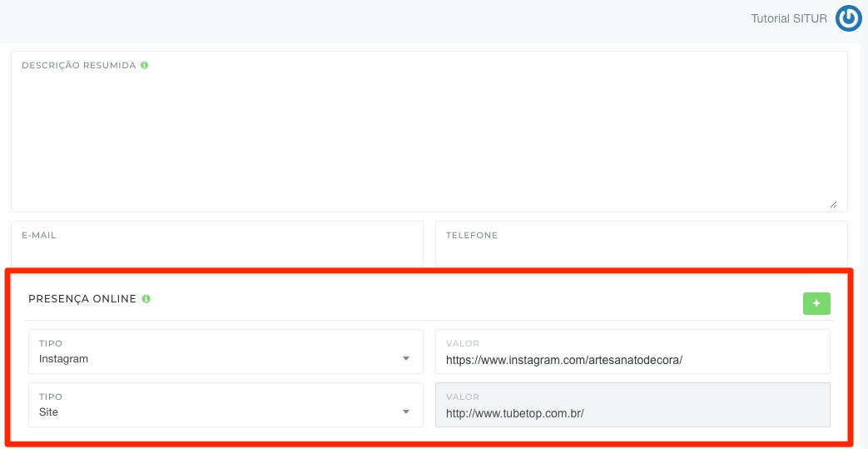Click the arrow on the Site Tipo dropdown
Screen dimensions: 868x449
coord(406,412)
